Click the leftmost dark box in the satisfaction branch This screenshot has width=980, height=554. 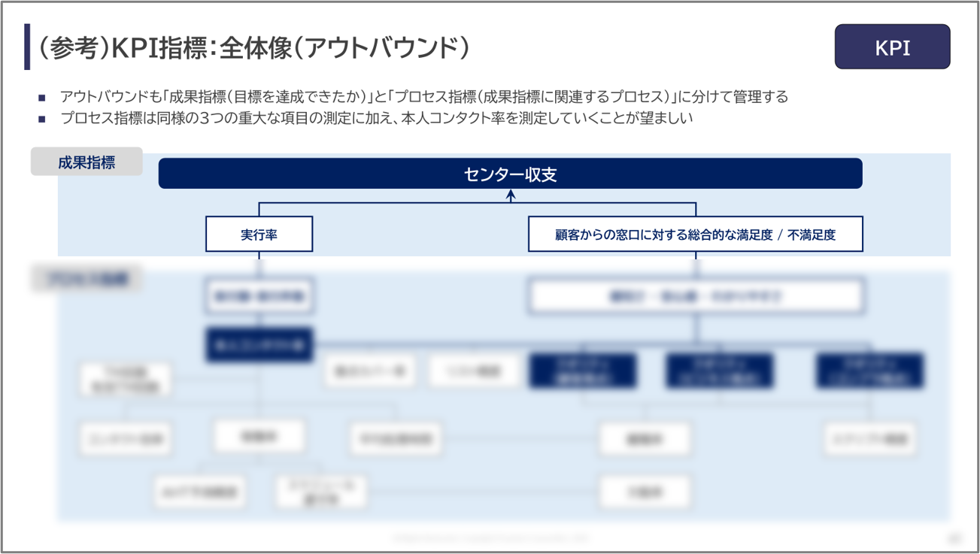click(x=584, y=371)
